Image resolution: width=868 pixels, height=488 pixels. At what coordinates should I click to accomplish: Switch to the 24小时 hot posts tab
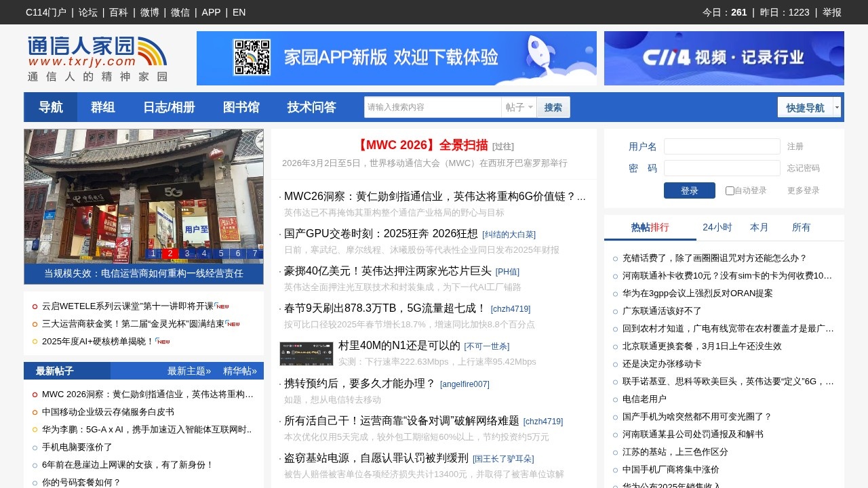click(x=717, y=228)
